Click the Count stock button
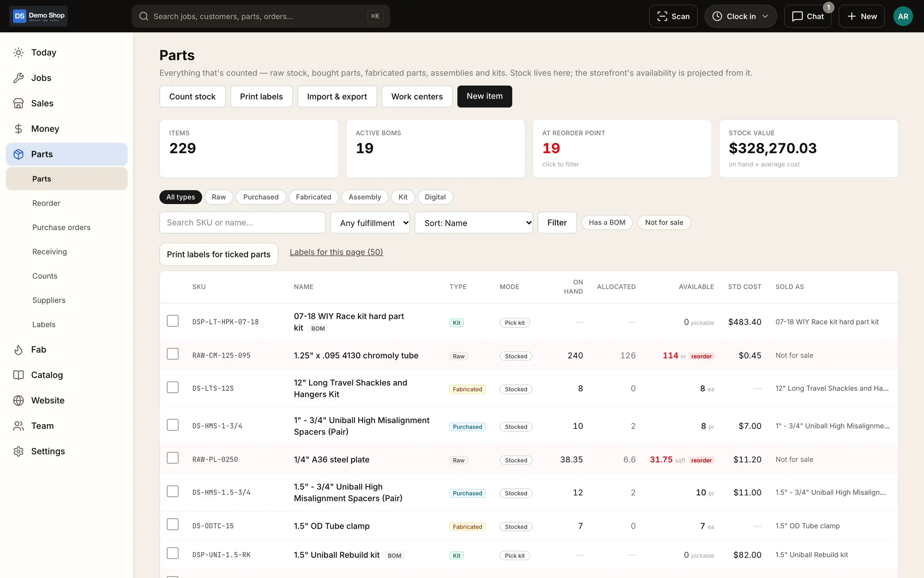 click(x=192, y=96)
